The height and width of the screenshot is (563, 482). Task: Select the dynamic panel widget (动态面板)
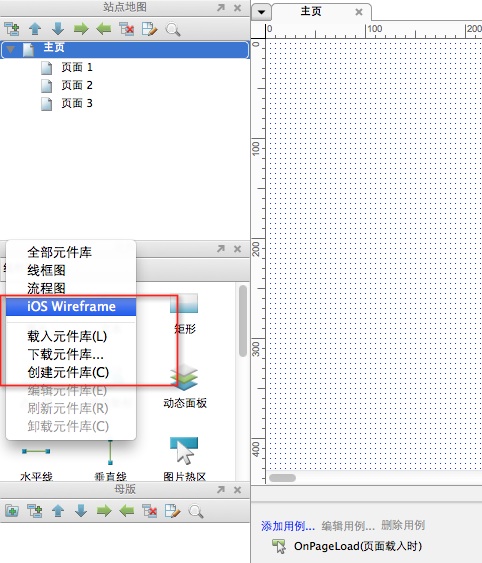coord(185,387)
